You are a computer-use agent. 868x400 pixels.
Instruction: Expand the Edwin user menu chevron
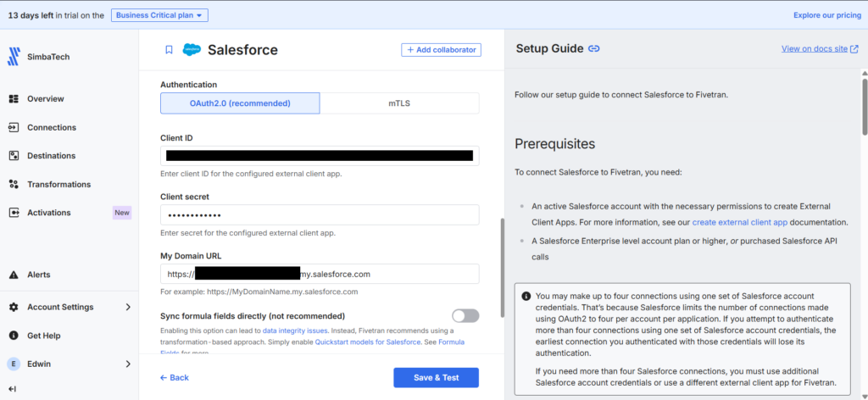[x=128, y=364]
